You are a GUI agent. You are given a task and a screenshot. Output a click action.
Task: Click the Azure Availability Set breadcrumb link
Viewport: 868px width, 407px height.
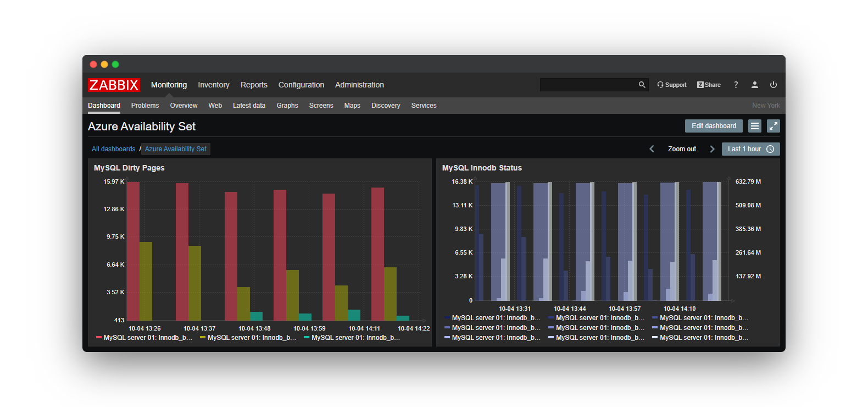point(176,149)
